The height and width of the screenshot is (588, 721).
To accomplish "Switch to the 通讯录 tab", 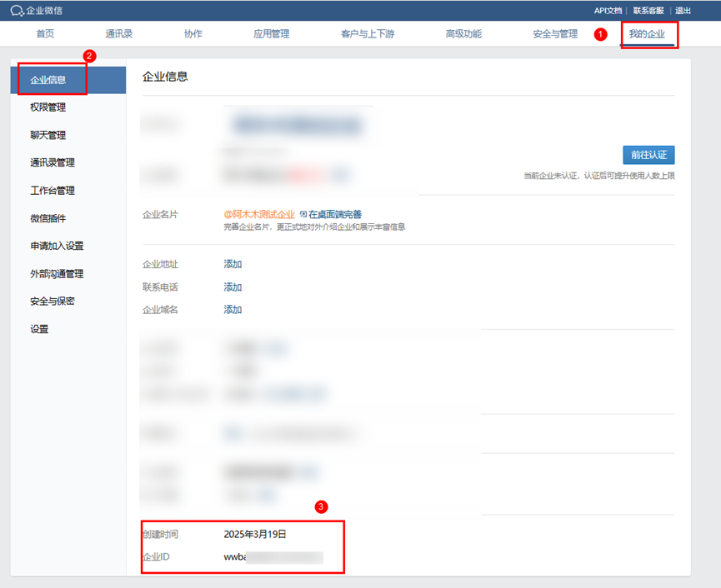I will (119, 34).
